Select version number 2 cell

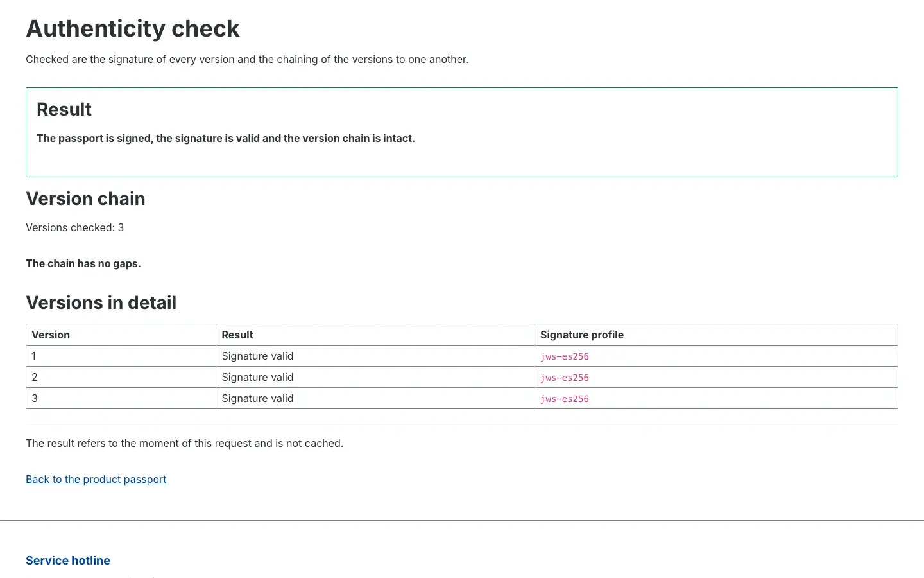(x=121, y=377)
